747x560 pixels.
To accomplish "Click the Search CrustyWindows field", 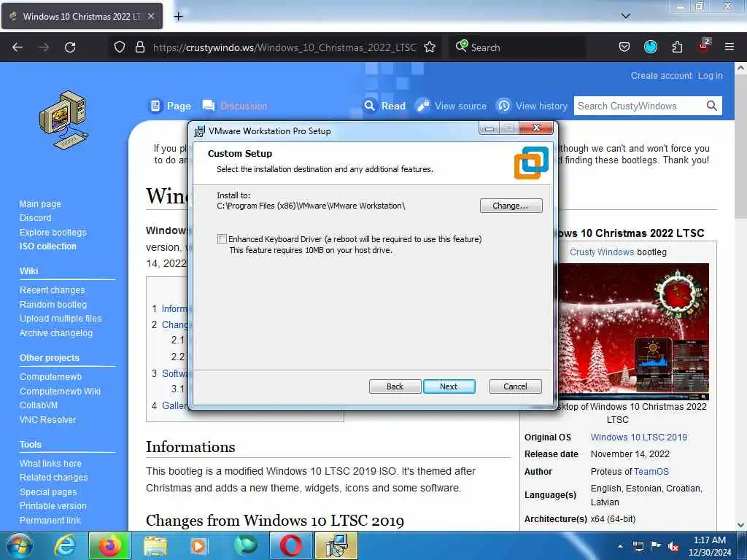I will click(x=638, y=106).
